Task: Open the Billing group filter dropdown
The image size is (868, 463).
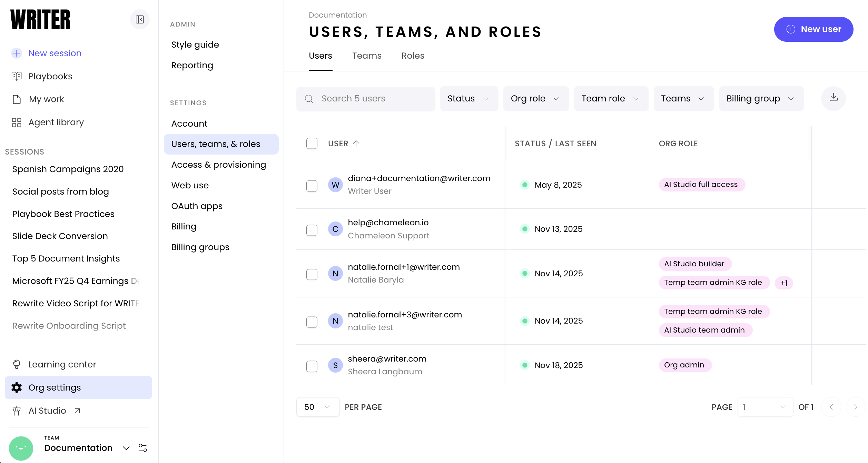Action: (761, 99)
